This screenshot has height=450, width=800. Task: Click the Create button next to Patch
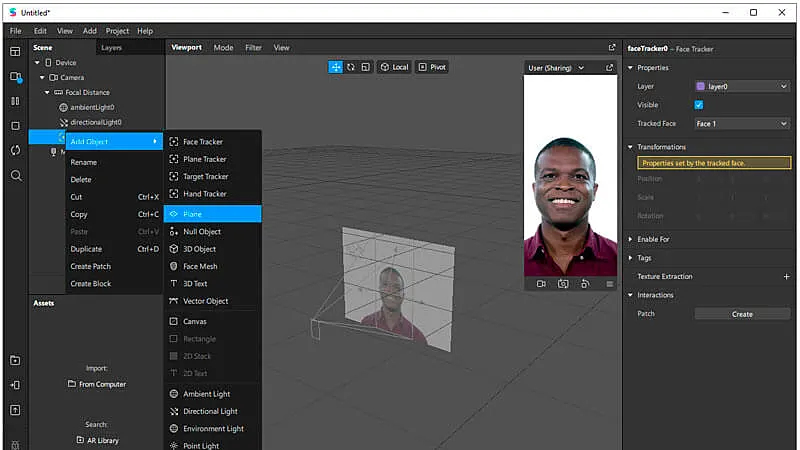pos(741,314)
